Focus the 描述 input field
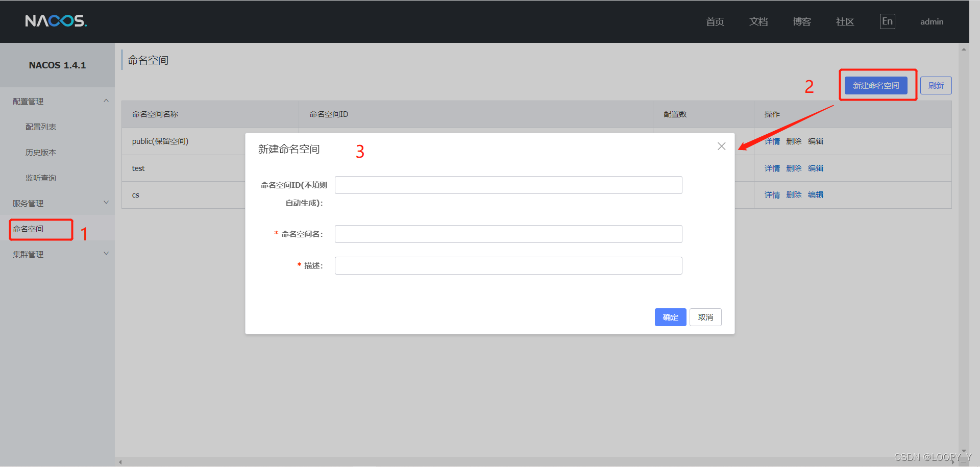The width and height of the screenshot is (980, 467). (508, 265)
